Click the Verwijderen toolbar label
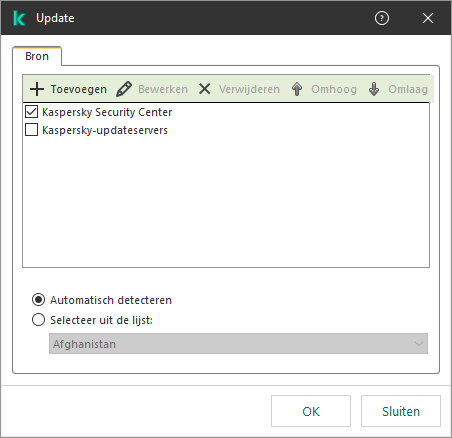This screenshot has width=452, height=438. coord(249,89)
